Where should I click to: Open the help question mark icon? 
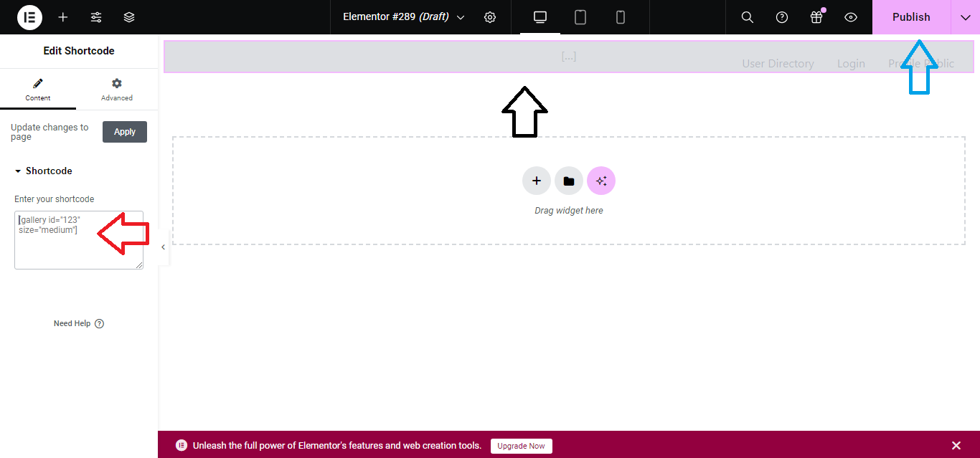782,17
